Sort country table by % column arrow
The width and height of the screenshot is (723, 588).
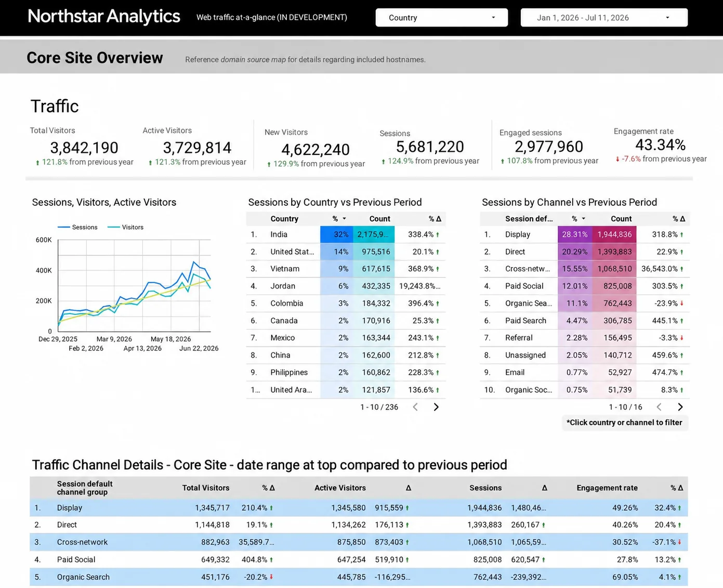344,219
